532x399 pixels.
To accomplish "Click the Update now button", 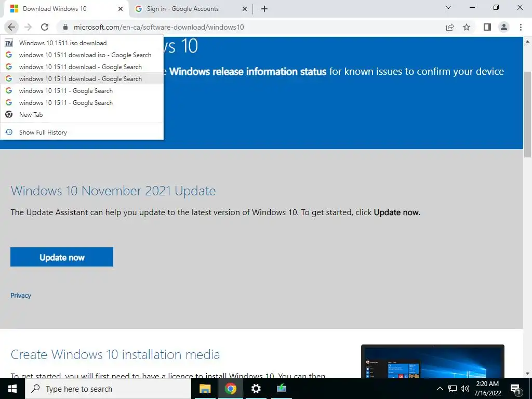I will pos(62,257).
